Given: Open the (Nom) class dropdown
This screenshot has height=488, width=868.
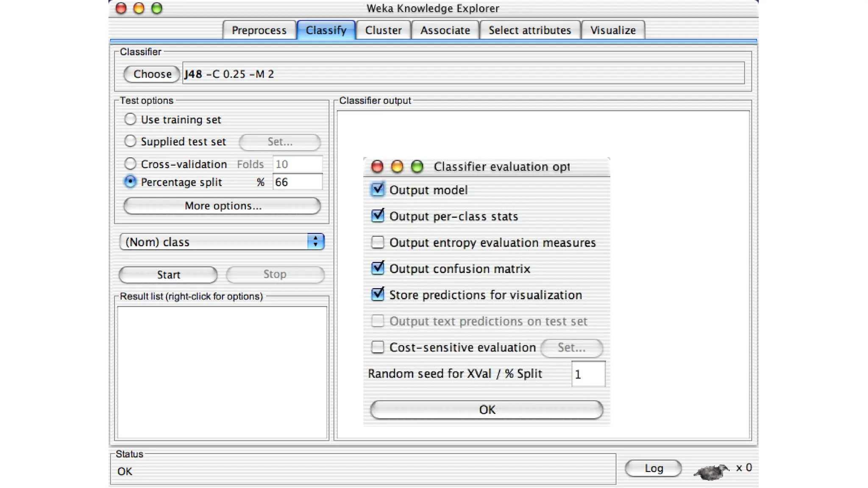Looking at the screenshot, I should click(x=222, y=242).
